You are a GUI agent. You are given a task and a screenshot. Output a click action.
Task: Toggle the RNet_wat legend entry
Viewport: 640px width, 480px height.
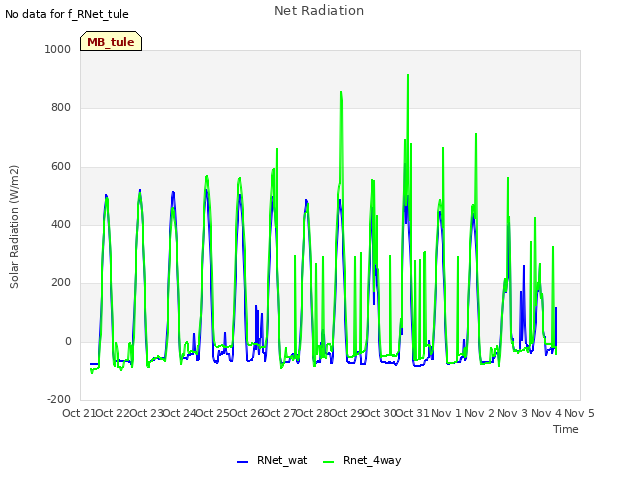click(x=272, y=461)
